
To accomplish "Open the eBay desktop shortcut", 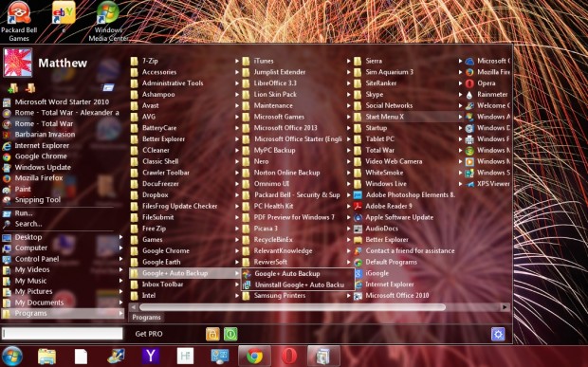I will point(63,17).
